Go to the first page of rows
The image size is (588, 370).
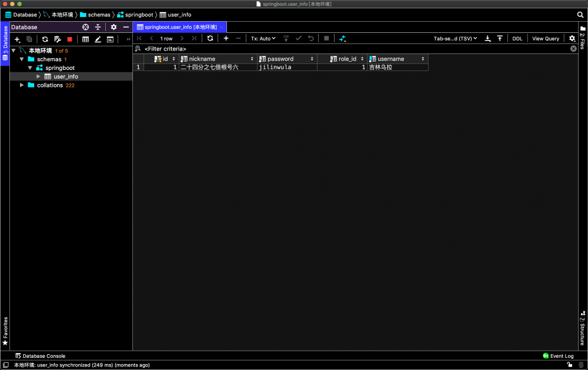click(139, 38)
